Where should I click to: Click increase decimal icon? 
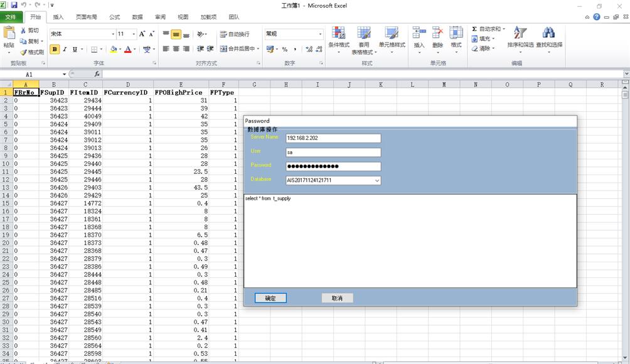(x=309, y=49)
